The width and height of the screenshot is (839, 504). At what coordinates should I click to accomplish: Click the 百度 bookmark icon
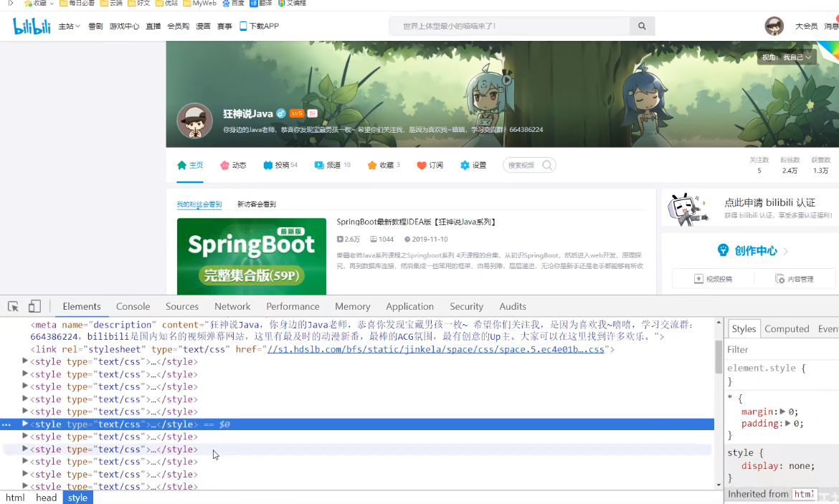tap(227, 3)
